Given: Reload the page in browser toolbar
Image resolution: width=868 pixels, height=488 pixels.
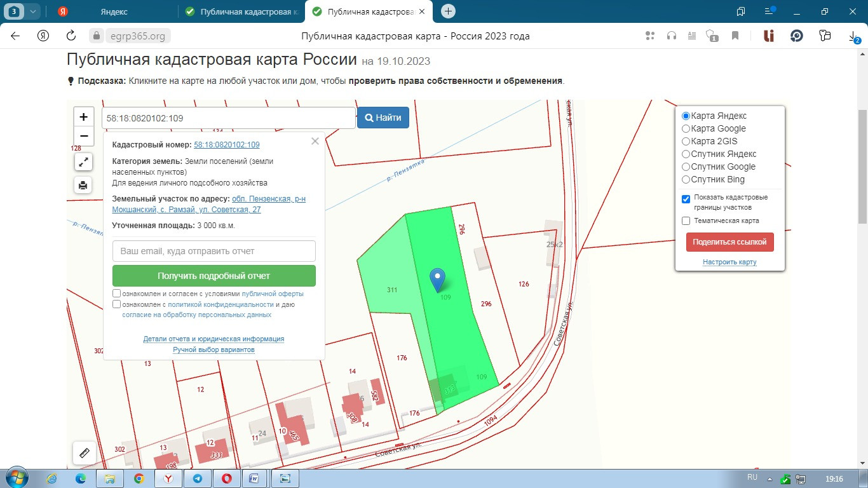Looking at the screenshot, I should 71,36.
